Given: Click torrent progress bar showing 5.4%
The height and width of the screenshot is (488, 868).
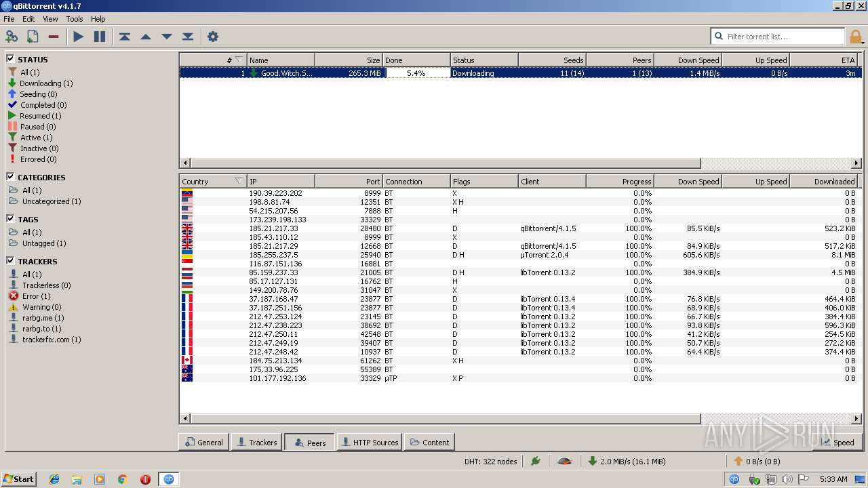Looking at the screenshot, I should click(x=416, y=73).
